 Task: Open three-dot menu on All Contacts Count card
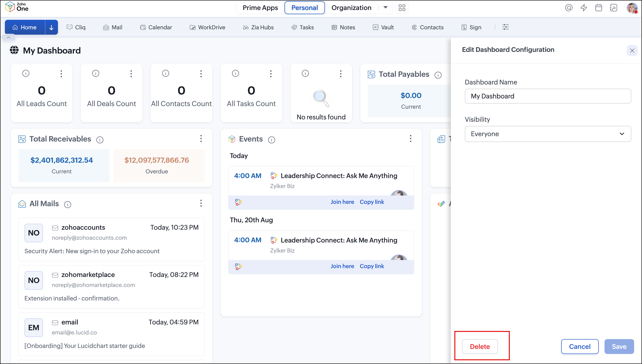[201, 74]
